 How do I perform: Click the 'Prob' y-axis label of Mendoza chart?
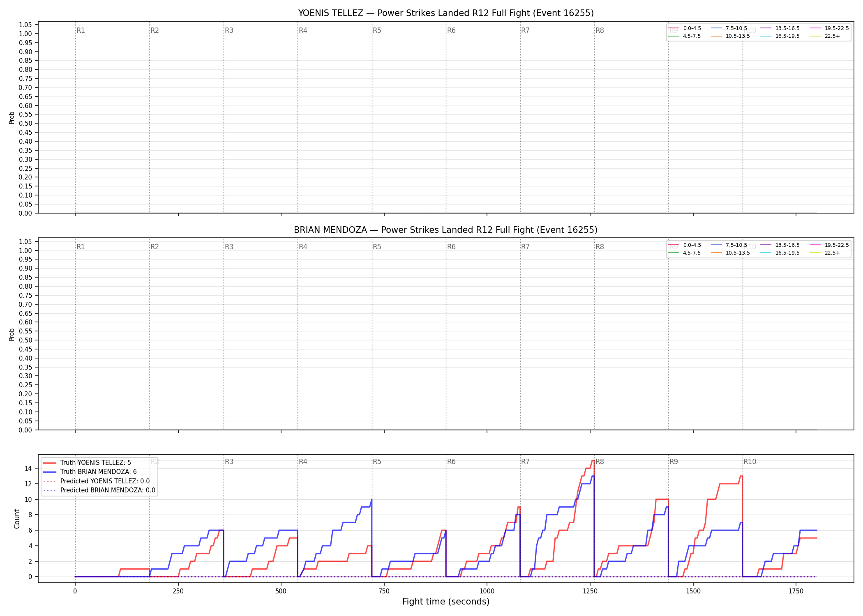point(12,334)
